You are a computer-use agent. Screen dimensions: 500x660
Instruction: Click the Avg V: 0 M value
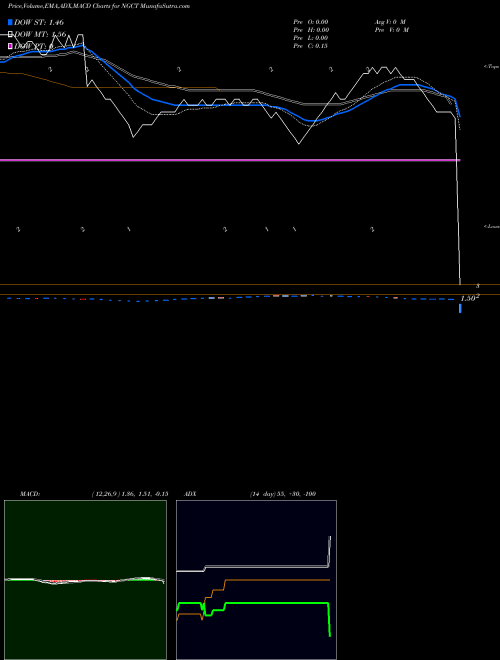(x=390, y=22)
